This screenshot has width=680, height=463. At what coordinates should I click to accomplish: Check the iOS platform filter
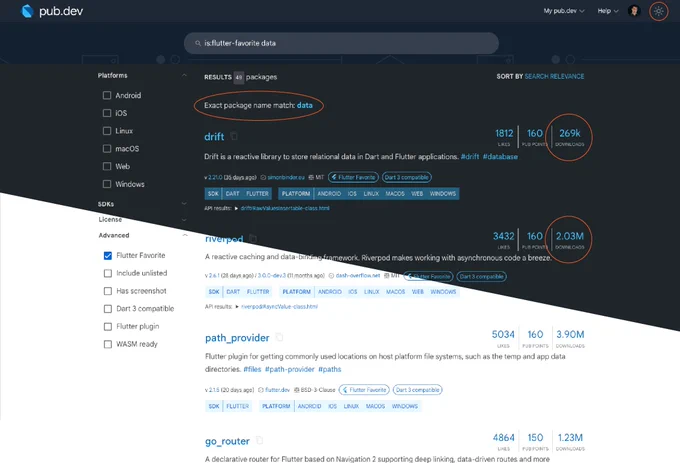coord(107,113)
